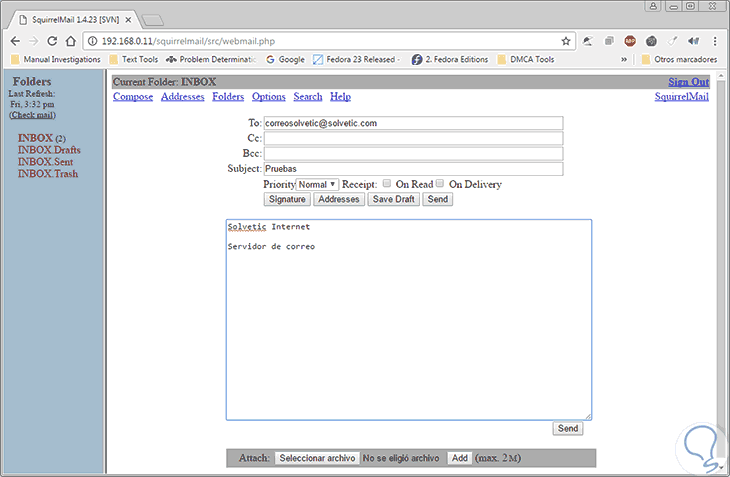Click the Signature button
Viewport: 730px width, 477px height.
287,199
